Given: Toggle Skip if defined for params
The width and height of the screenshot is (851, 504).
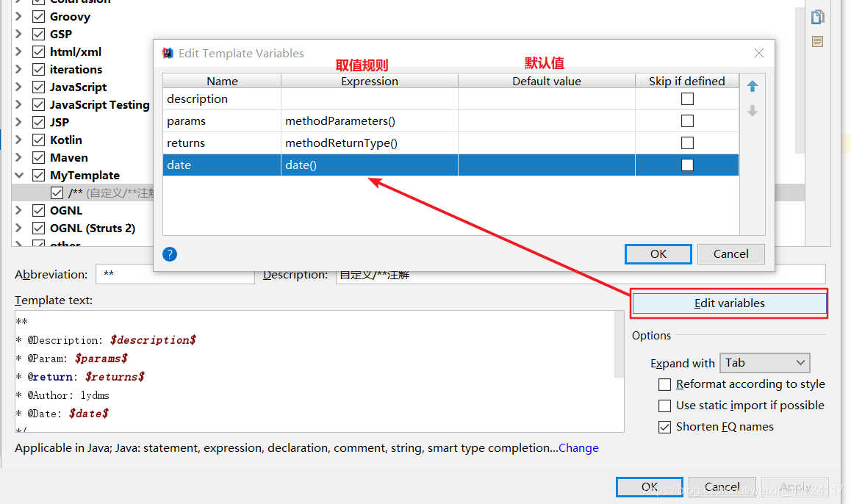Looking at the screenshot, I should point(687,121).
